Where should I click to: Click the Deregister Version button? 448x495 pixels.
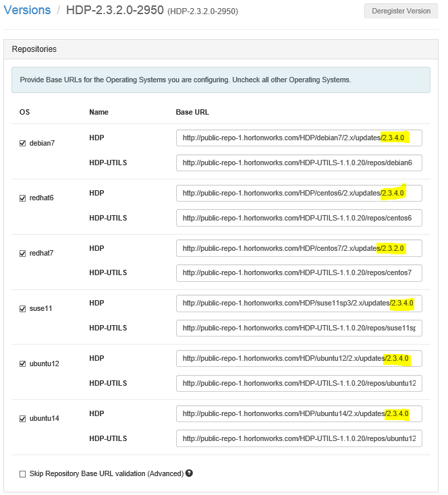click(401, 11)
